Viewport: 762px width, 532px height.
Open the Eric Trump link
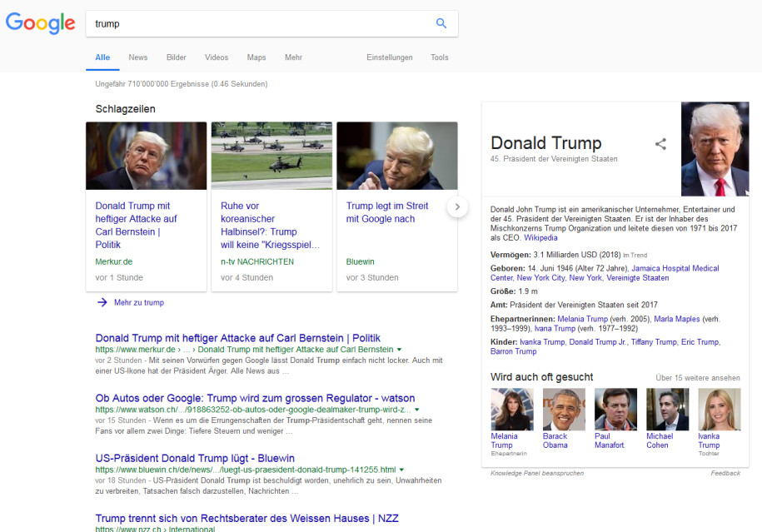(x=700, y=342)
